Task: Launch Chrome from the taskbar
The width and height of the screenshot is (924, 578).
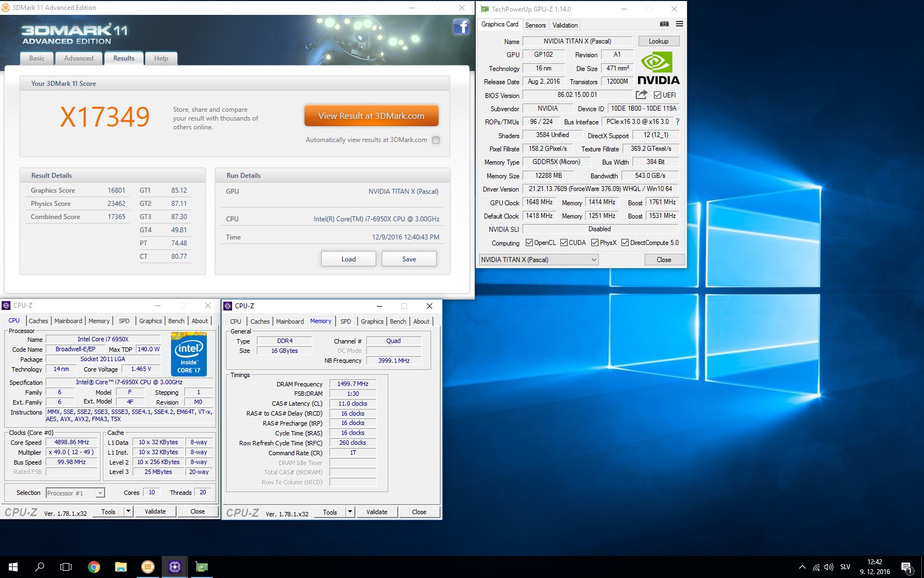Action: pyautogui.click(x=94, y=566)
